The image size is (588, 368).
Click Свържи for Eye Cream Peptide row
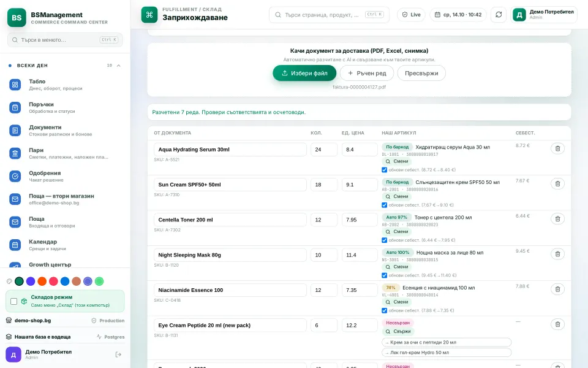(x=398, y=332)
